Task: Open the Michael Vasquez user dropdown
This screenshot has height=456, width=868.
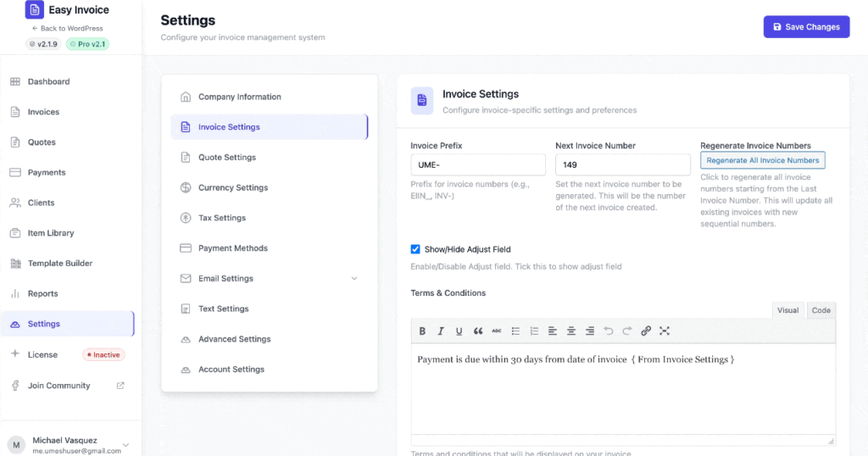Action: coord(126,445)
